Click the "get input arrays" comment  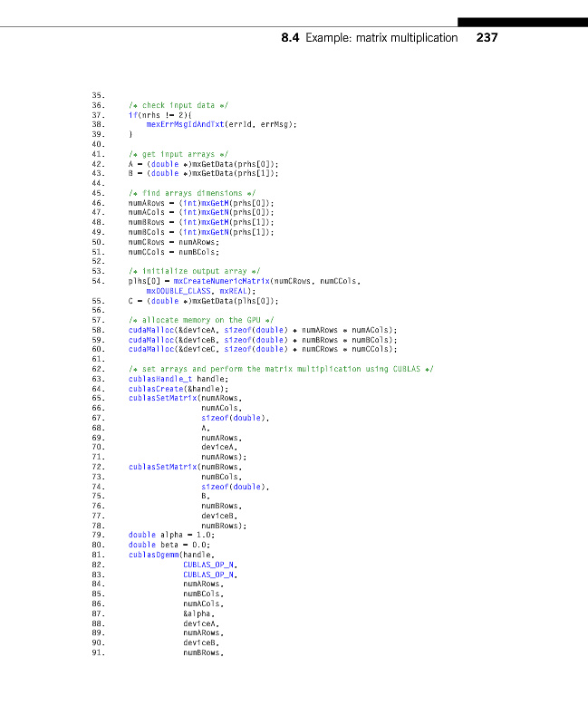coord(178,154)
